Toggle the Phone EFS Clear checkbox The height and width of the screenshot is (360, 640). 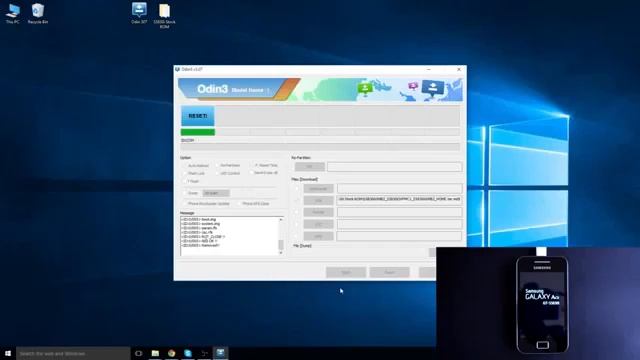(x=239, y=203)
